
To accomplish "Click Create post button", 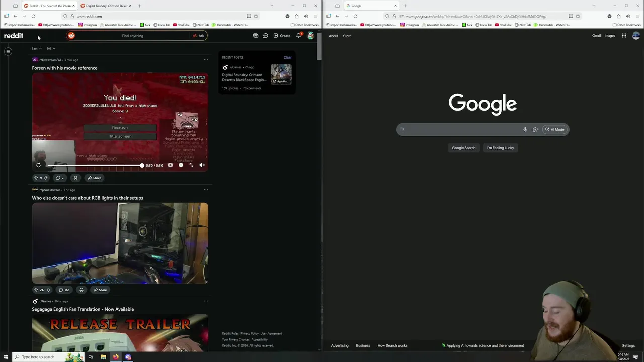I will 282,36.
